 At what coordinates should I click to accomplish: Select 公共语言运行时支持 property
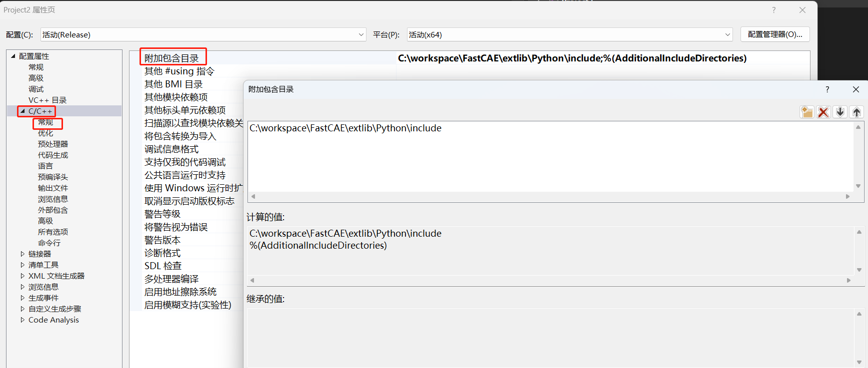point(185,175)
